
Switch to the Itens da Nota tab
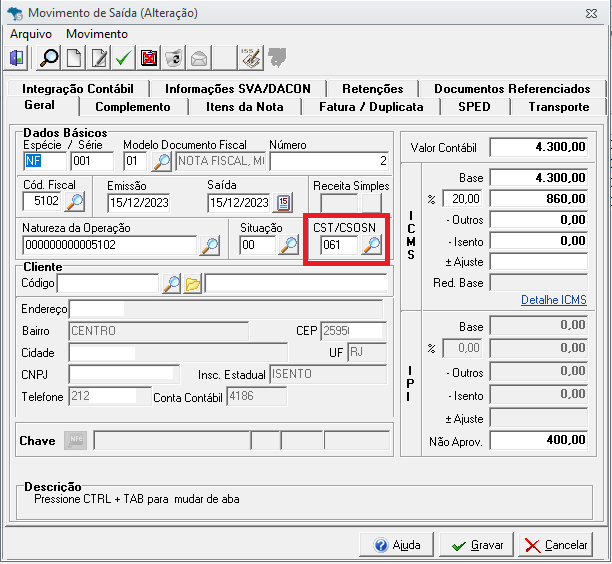click(x=245, y=107)
